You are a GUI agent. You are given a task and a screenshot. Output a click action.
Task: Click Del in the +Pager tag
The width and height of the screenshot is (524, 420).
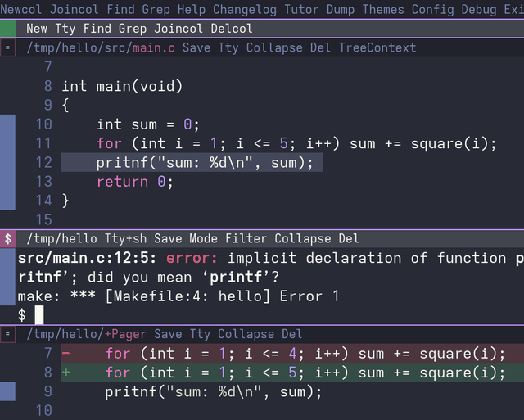pos(292,334)
